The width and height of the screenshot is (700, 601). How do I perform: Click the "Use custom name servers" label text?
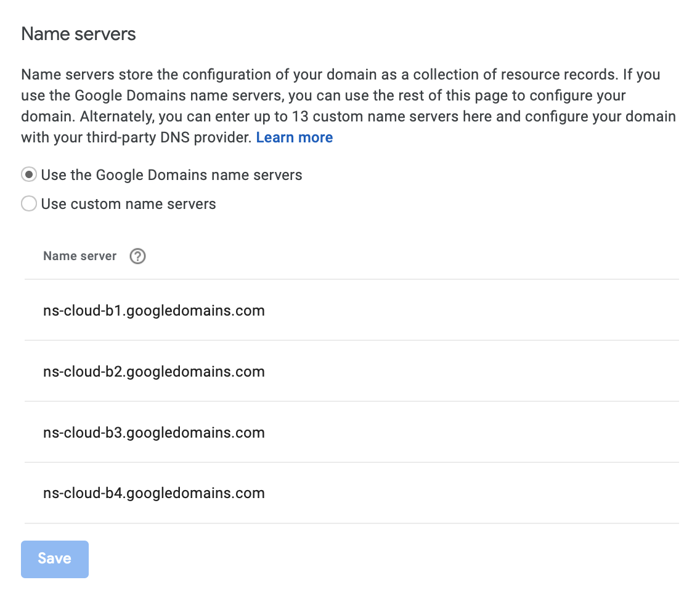pos(129,204)
